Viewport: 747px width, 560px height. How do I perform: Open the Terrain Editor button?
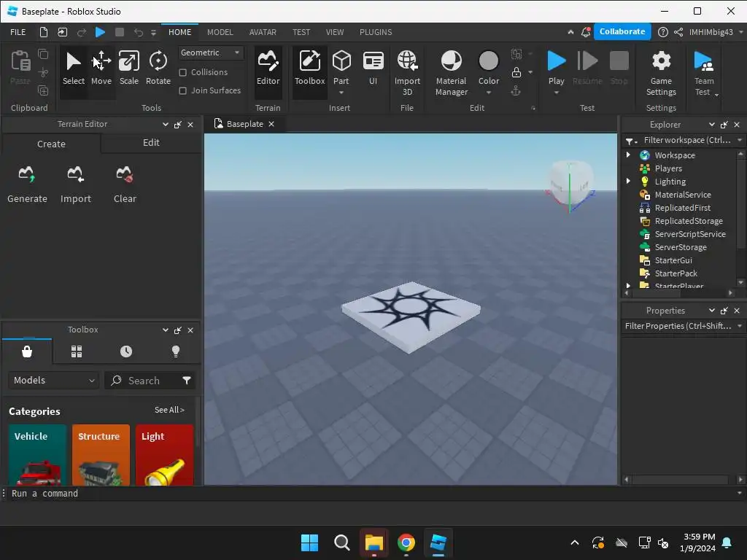[268, 69]
